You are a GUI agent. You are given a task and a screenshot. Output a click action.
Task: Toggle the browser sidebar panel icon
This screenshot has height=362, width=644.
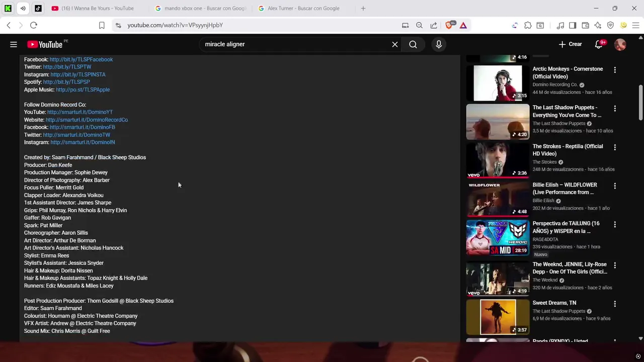tap(573, 25)
